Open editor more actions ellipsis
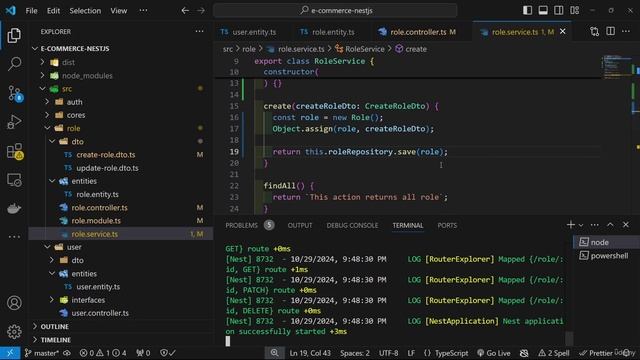640x360 pixels. (x=626, y=31)
